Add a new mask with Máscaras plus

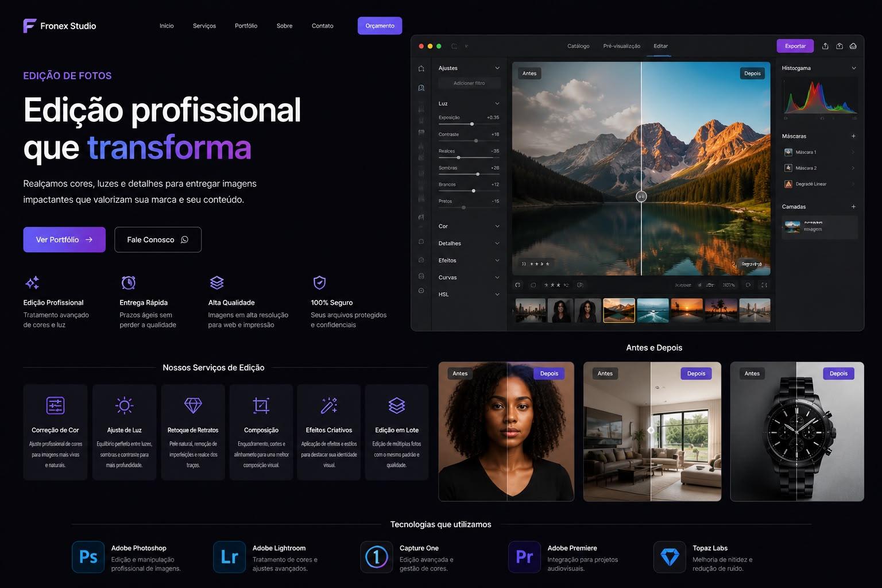pos(853,136)
